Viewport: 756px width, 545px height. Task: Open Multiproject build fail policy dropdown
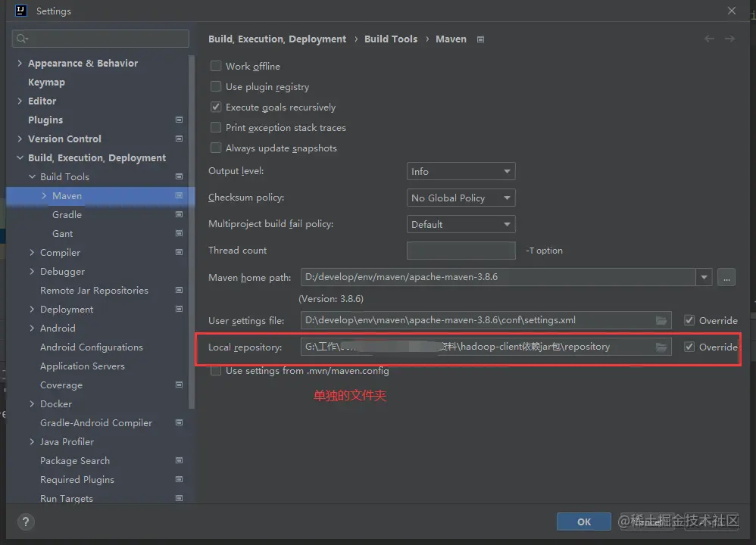(x=461, y=225)
